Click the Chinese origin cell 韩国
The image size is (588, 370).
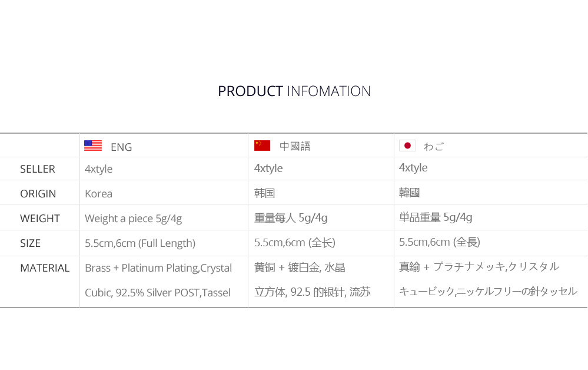(x=265, y=193)
